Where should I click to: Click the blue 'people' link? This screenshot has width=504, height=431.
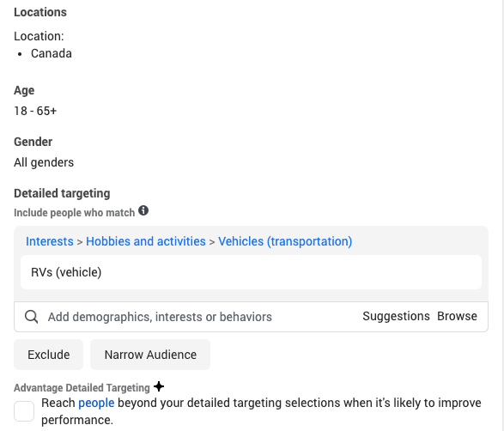click(96, 403)
